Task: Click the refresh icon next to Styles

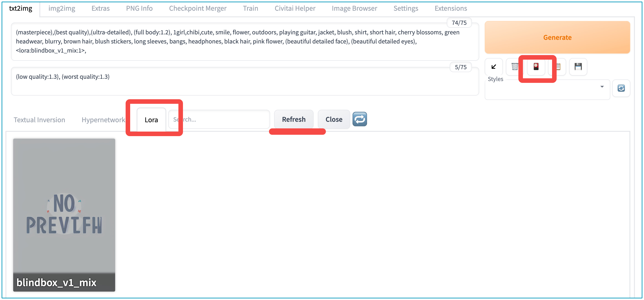Action: click(621, 88)
